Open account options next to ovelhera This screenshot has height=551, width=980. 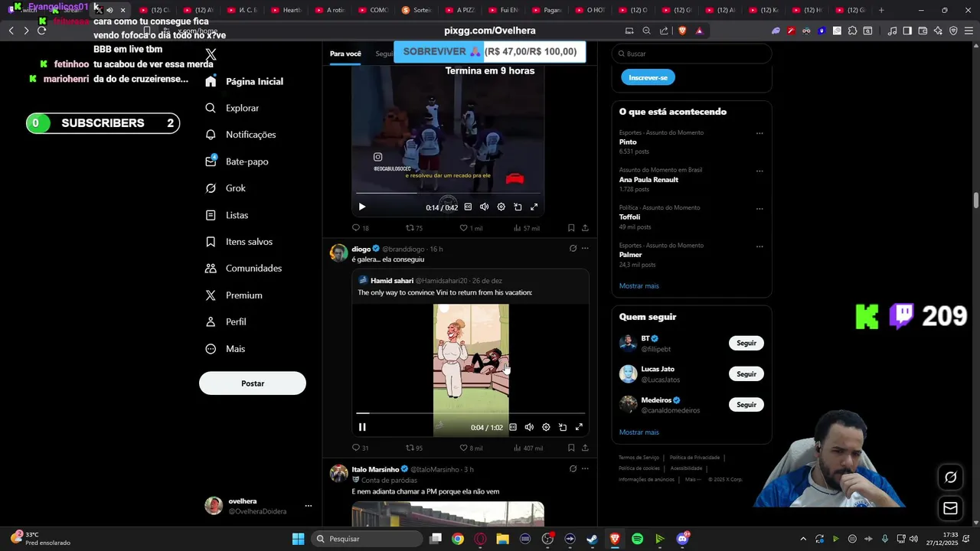point(309,506)
